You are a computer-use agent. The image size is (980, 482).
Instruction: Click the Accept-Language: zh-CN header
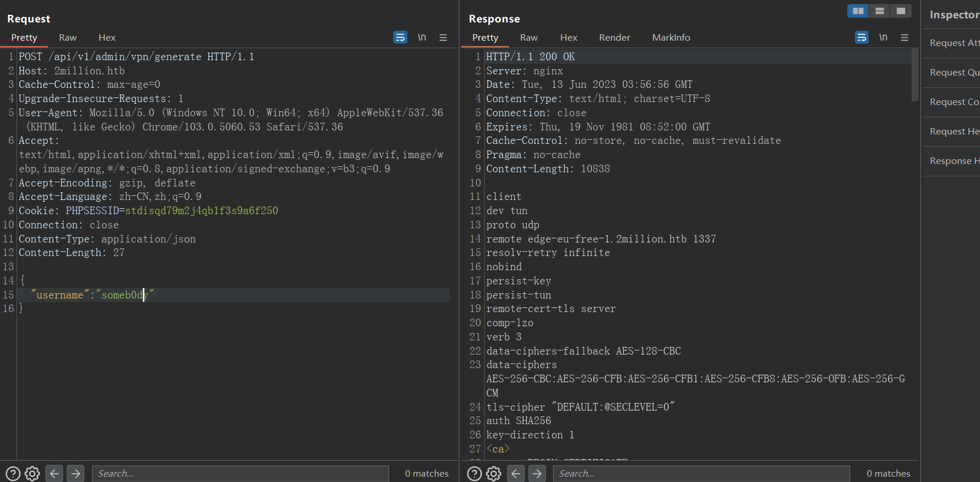coord(110,196)
